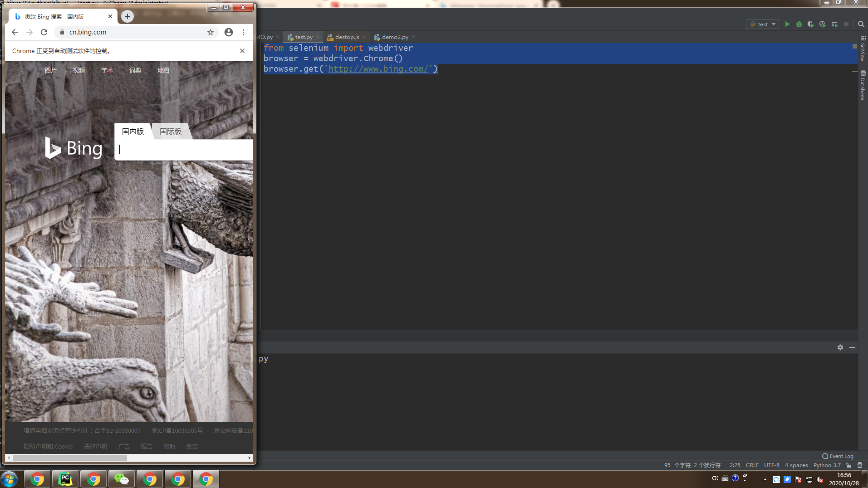The image size is (868, 488).
Task: Open Search Everywhere magnifier in PyCharm
Action: pos(861,24)
